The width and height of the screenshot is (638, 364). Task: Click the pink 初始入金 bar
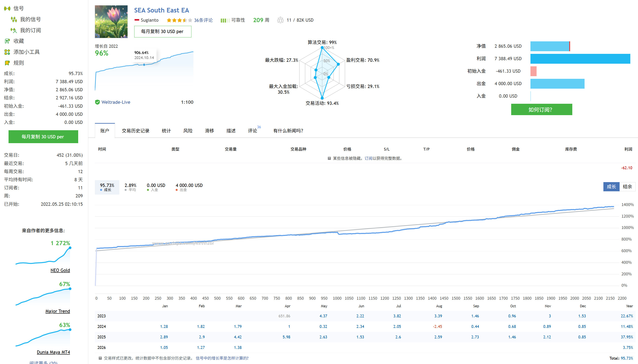tap(534, 71)
